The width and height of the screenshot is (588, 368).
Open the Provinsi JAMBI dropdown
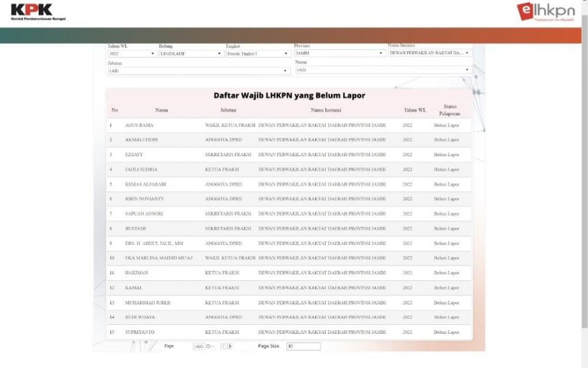339,53
